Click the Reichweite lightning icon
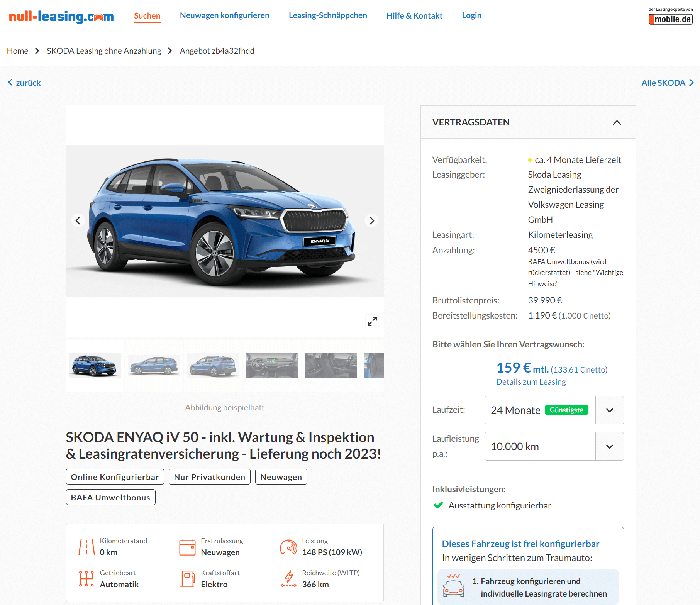This screenshot has height=605, width=700. 288,579
